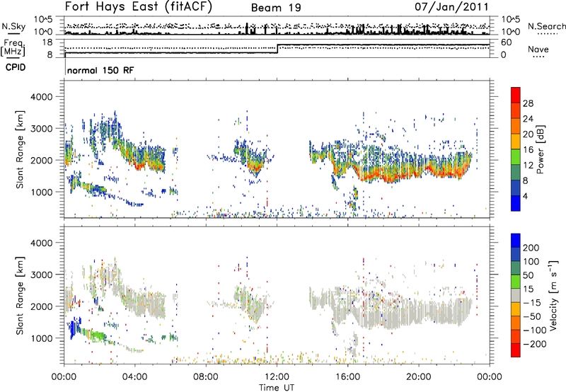Click the frequency step-up at 12:00
Image resolution: width=566 pixels, height=392 pixels.
coord(277,49)
